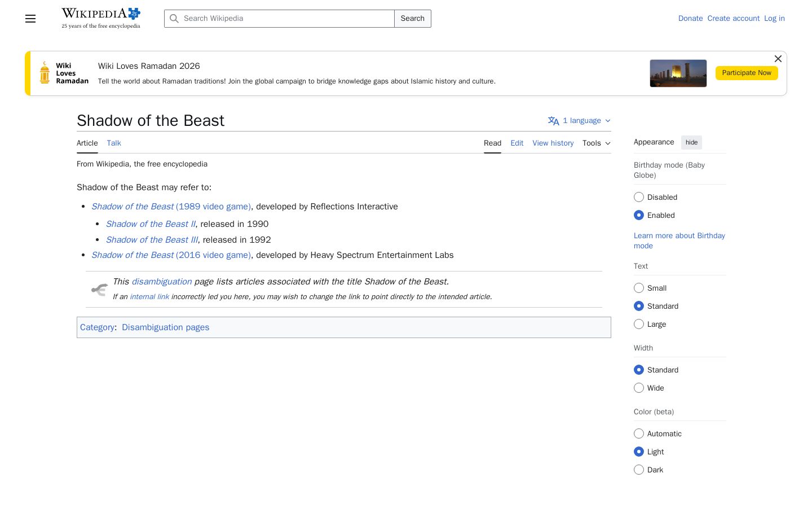Viewport: 812px width, 508px height.
Task: Click the Wikipedia logo
Action: [101, 18]
